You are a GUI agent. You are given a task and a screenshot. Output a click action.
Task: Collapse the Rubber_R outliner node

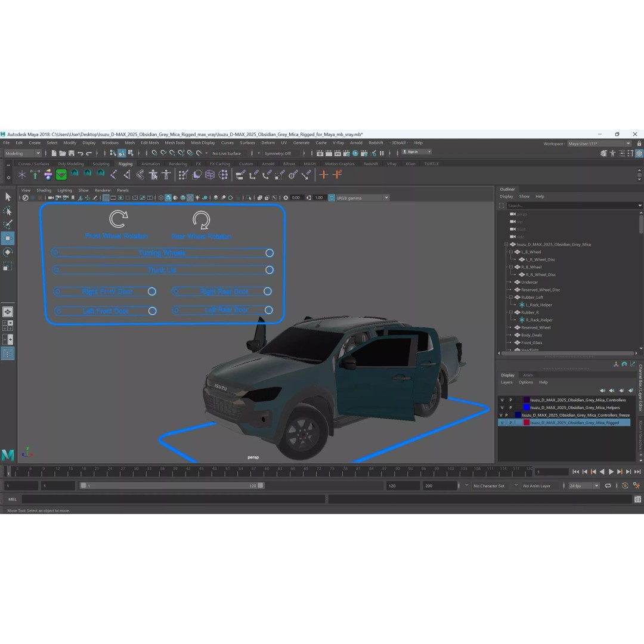tap(511, 312)
